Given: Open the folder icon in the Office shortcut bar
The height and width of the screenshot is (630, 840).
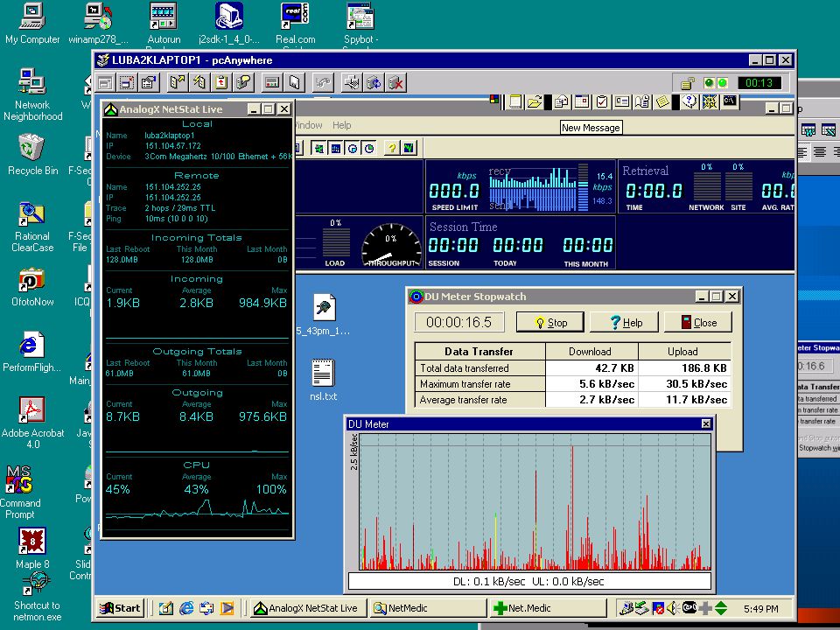Looking at the screenshot, I should (534, 101).
